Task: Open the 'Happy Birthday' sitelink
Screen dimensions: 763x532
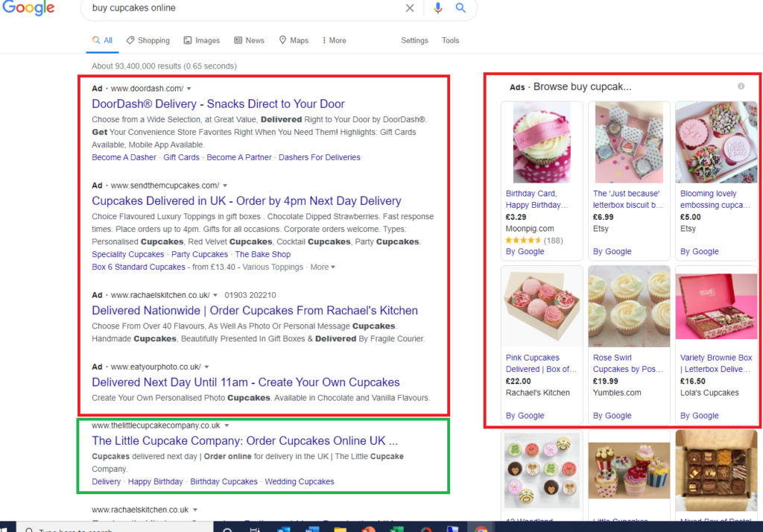Action: tap(155, 481)
